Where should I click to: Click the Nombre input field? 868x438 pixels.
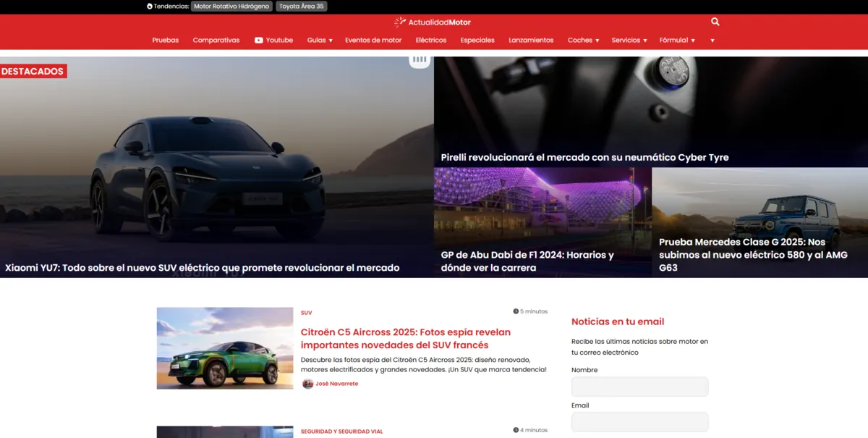click(x=640, y=387)
